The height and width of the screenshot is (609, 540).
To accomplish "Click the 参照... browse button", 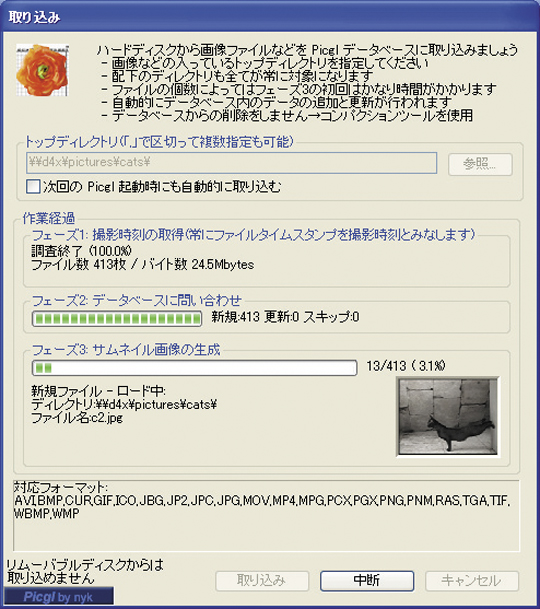I will click(x=480, y=164).
